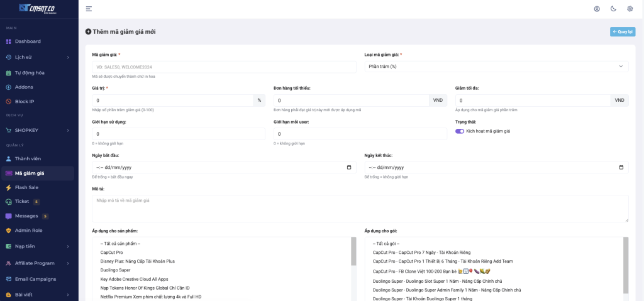This screenshot has width=644, height=301.
Task: Click the Block IP sidebar icon
Action: pyautogui.click(x=9, y=101)
